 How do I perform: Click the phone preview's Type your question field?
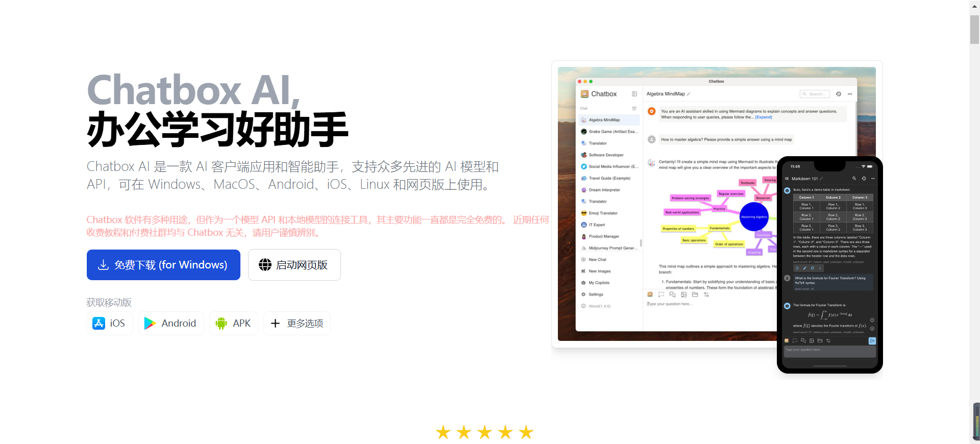coord(829,351)
